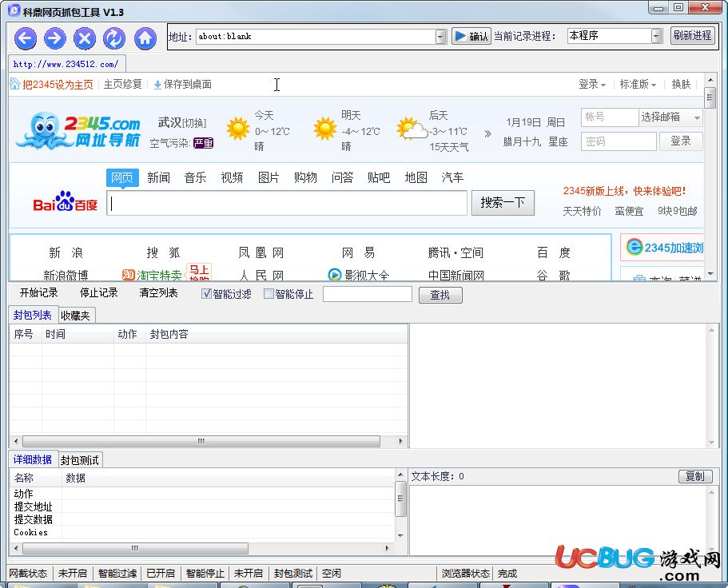Select the 视频 search category
This screenshot has width=728, height=588.
232,177
